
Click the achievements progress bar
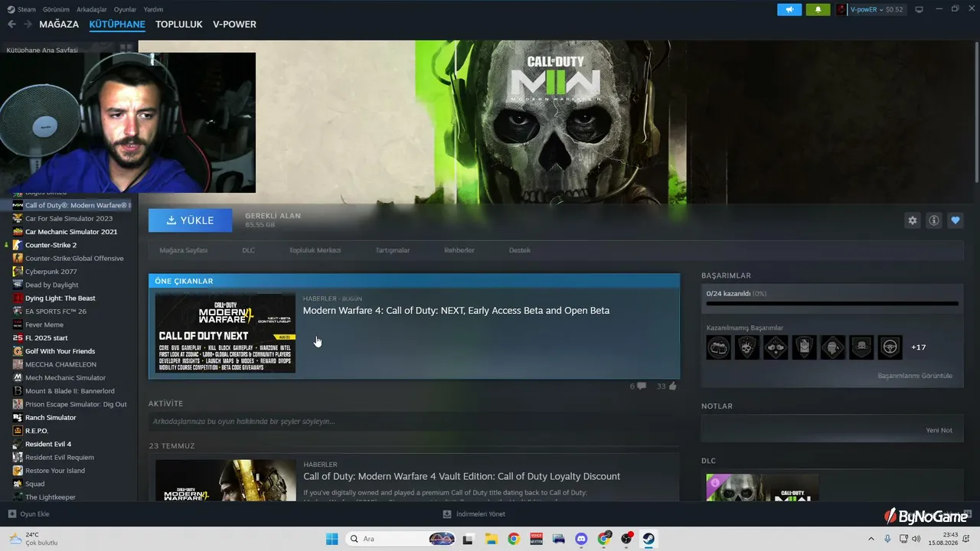click(832, 304)
